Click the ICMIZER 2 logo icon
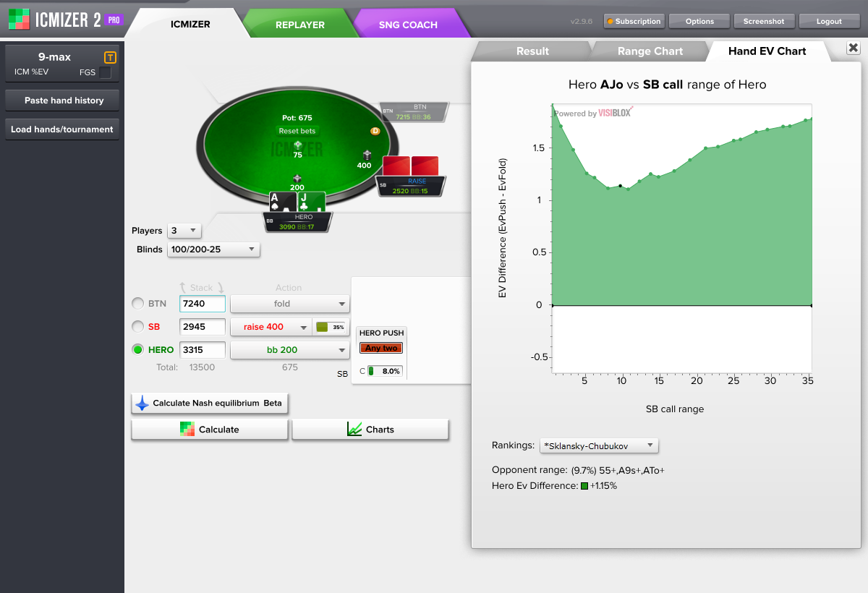The image size is (868, 593). pos(19,20)
